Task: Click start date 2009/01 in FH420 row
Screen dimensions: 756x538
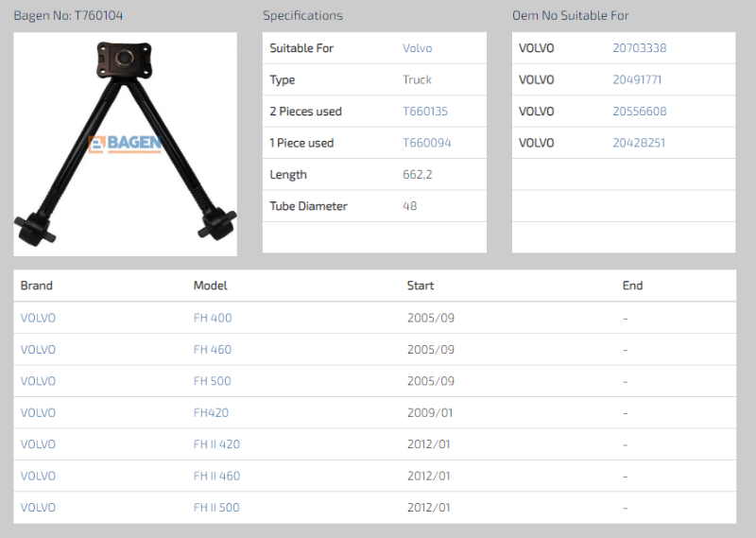Action: (430, 413)
